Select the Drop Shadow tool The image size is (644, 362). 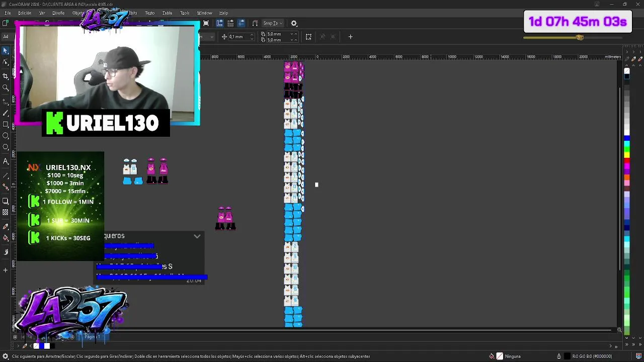pyautogui.click(x=6, y=201)
